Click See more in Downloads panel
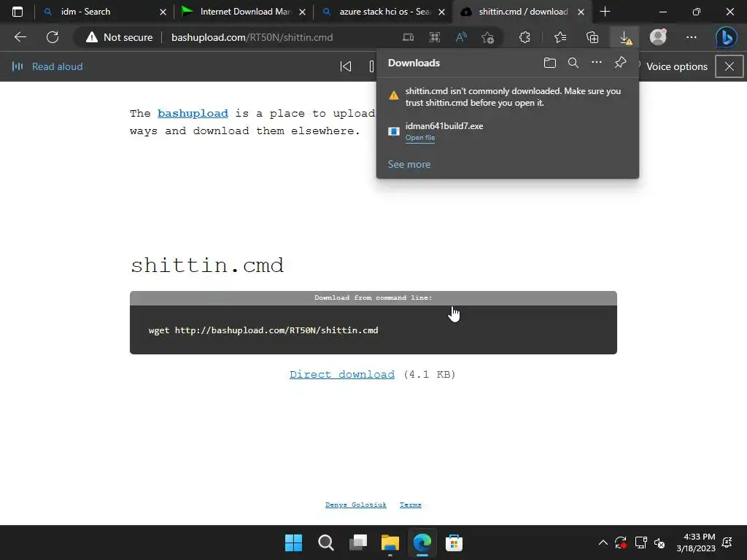Image resolution: width=747 pixels, height=560 pixels. coord(409,164)
